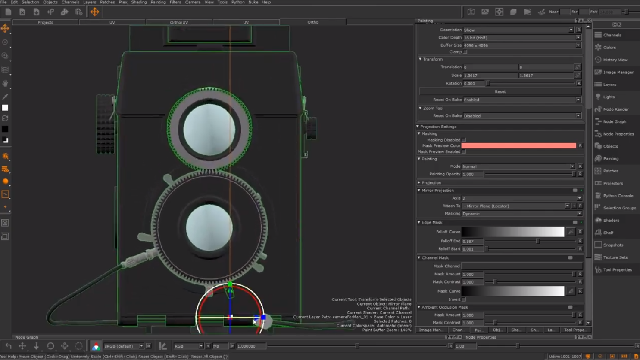Collapse the Transform section
The image size is (640, 360).
(420, 59)
